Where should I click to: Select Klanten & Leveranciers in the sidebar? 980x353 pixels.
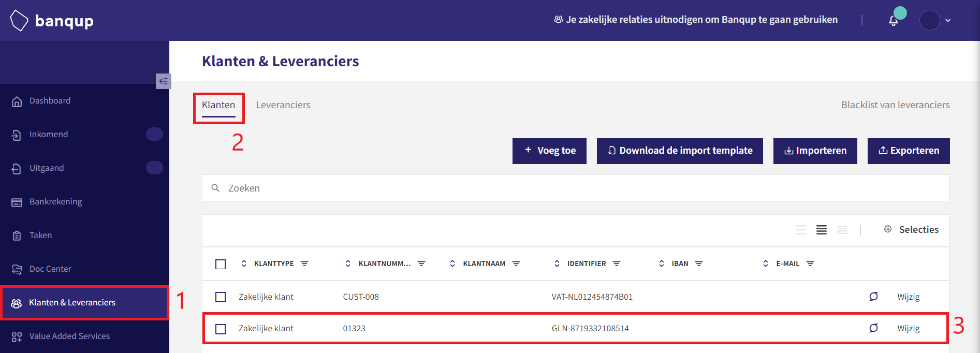click(x=84, y=302)
